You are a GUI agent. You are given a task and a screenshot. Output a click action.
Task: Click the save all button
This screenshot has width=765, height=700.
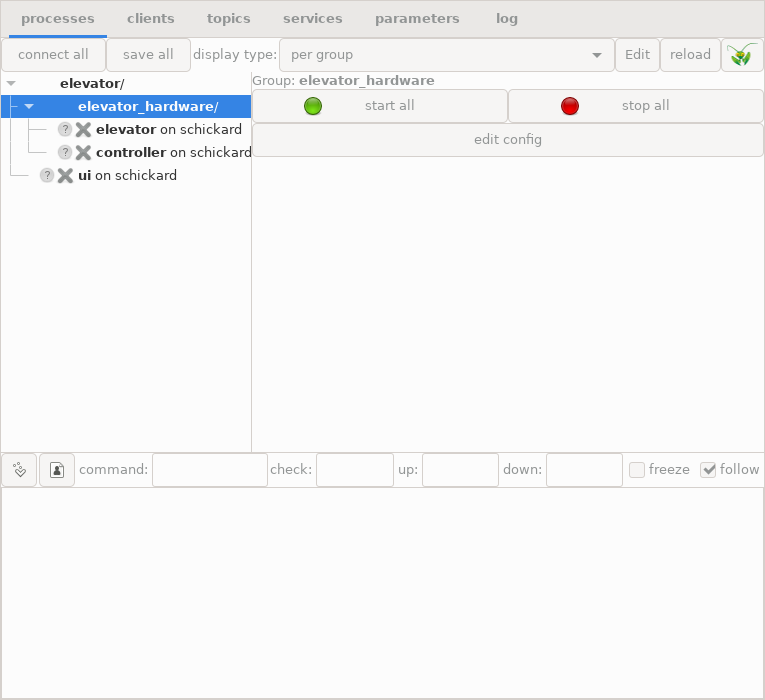tap(148, 55)
